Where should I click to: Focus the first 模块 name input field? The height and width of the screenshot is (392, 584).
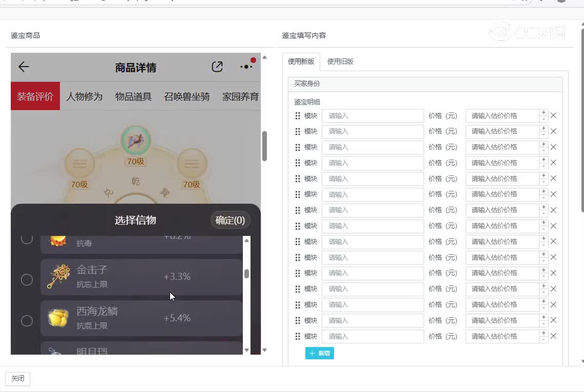coord(373,116)
